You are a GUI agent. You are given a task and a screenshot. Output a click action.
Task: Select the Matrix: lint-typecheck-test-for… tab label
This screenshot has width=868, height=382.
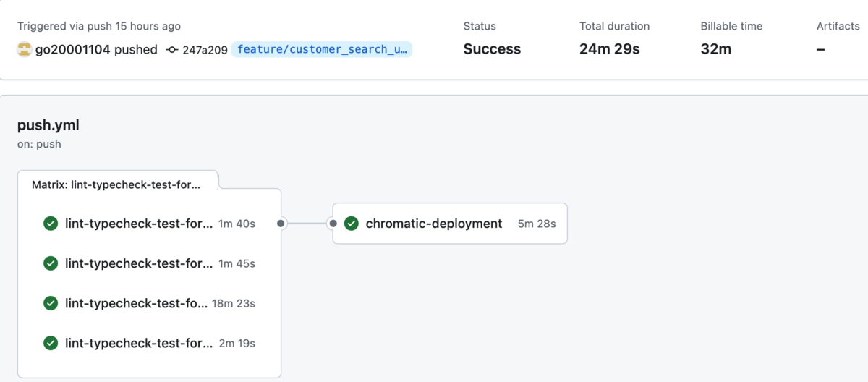coord(116,185)
